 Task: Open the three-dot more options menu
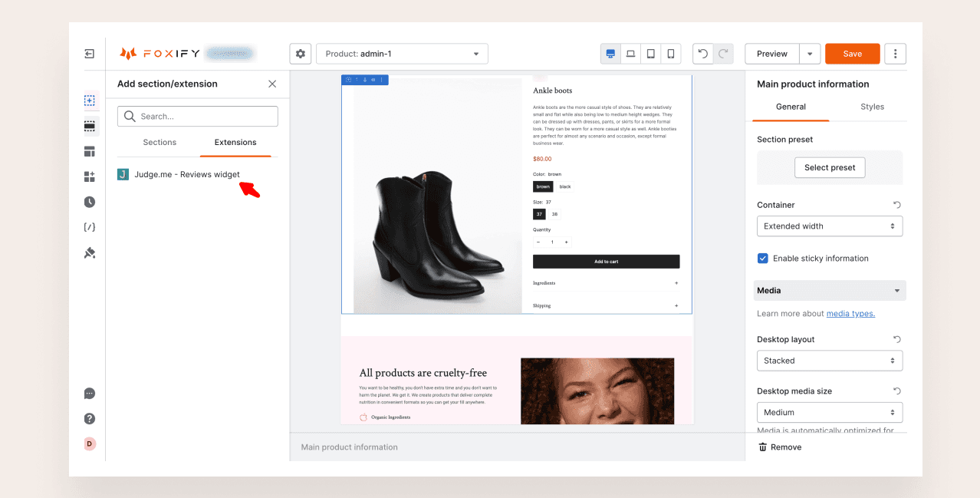pyautogui.click(x=895, y=54)
